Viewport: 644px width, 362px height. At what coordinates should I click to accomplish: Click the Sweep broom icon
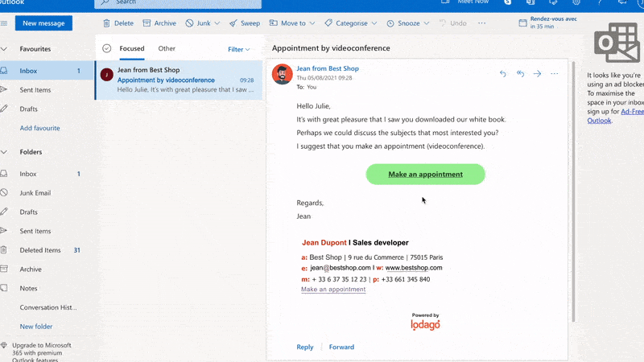click(233, 23)
